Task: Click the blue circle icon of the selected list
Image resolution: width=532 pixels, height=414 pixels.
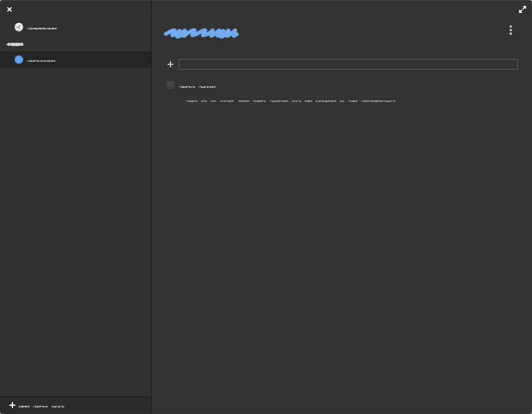Action: pos(18,60)
